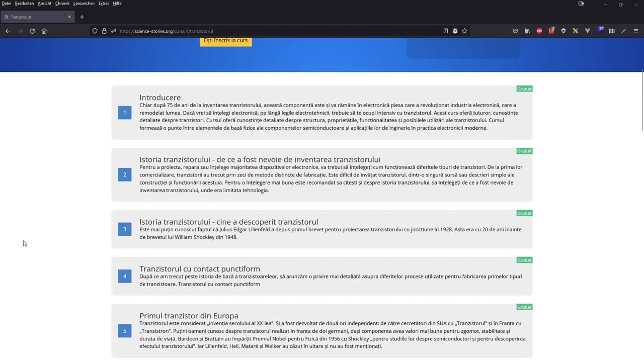Open lesson 'Primul tranzistor din Europa'
Viewport: 644px width, 362px height.
(189, 316)
